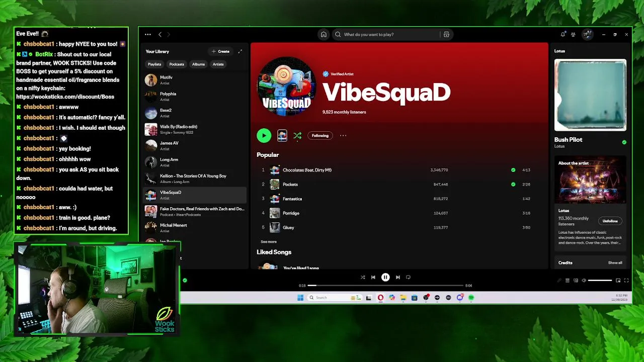
Task: Open wookisticks.com link in chat overlay
Action: click(65, 97)
